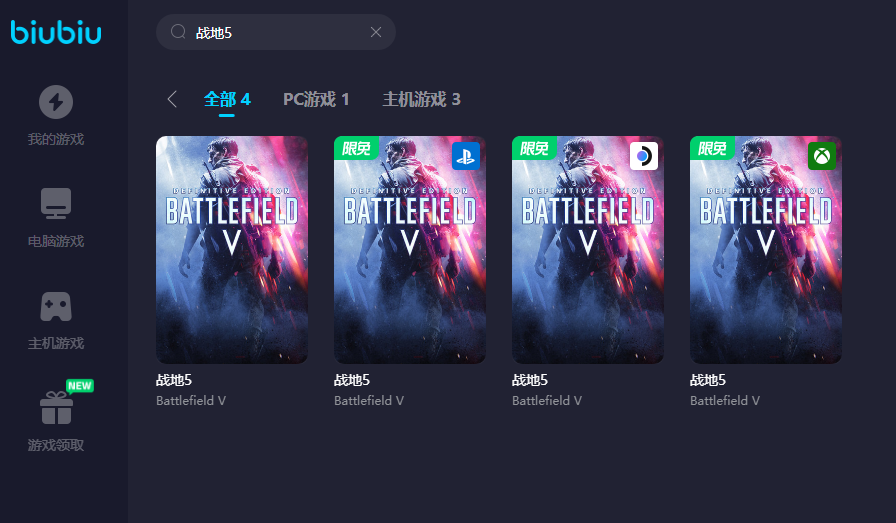Click the biubiu logo
The height and width of the screenshot is (523, 896).
coord(56,33)
